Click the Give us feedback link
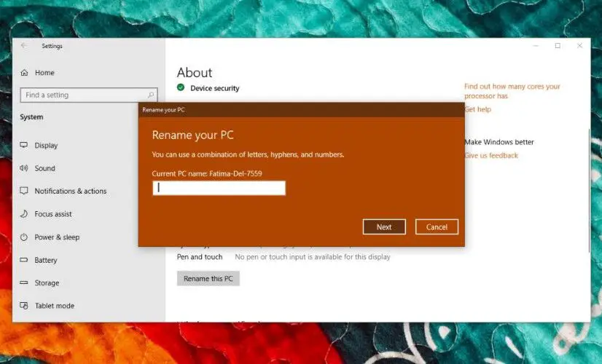The image size is (602, 364). click(x=491, y=155)
